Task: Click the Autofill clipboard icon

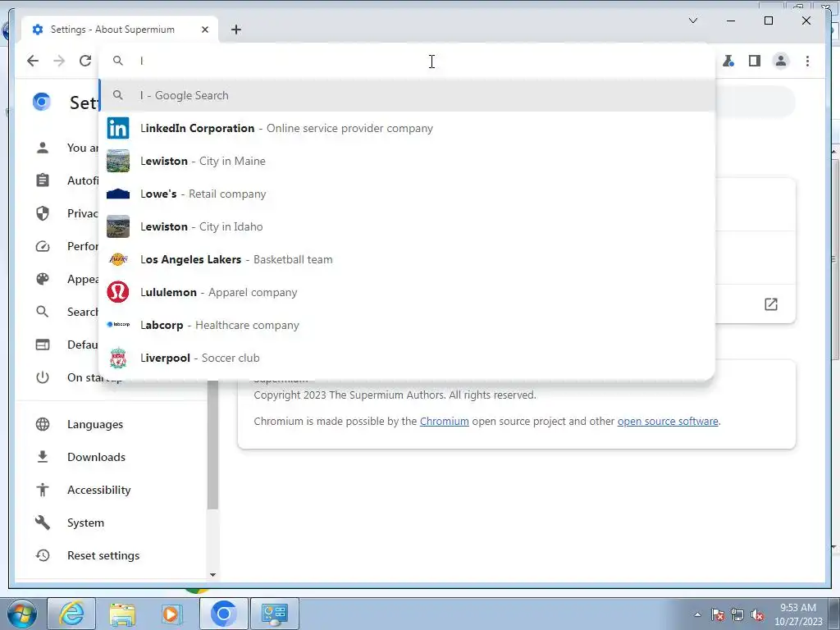Action: click(x=43, y=180)
